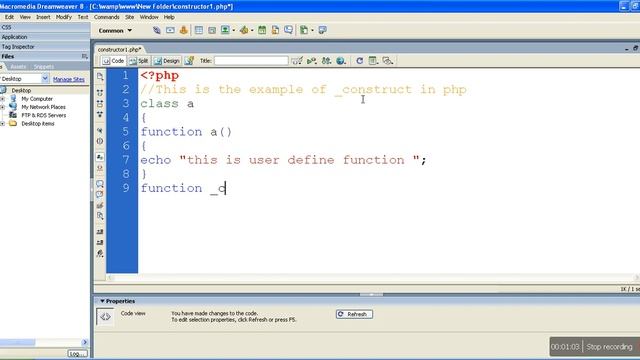Screen dimensions: 640x360
Task: Format Source Code from the coding toolbar
Action: click(100, 253)
